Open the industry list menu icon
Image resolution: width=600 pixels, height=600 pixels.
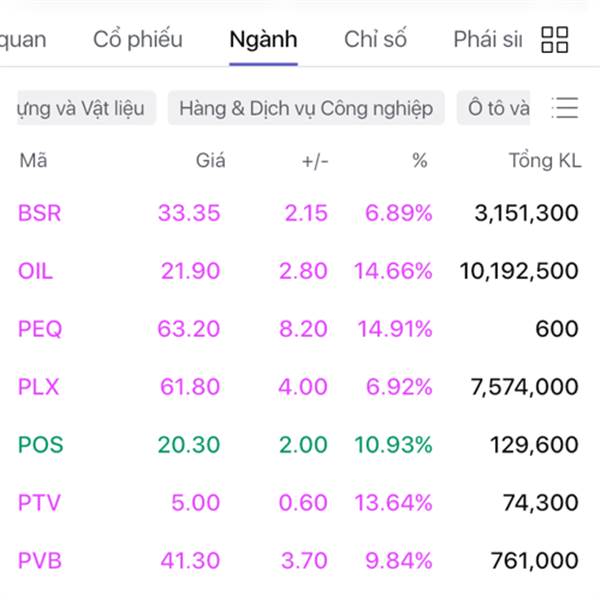(565, 108)
